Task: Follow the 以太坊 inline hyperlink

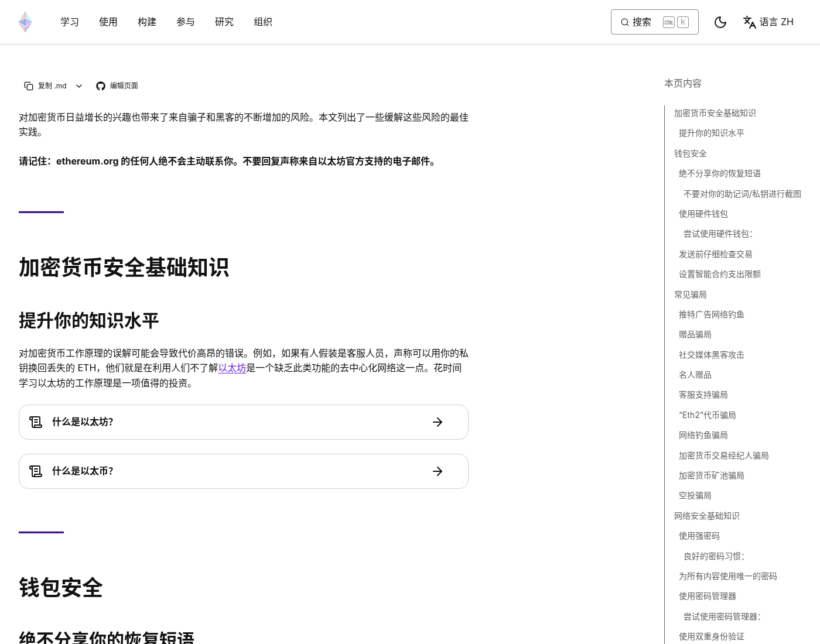Action: tap(232, 368)
